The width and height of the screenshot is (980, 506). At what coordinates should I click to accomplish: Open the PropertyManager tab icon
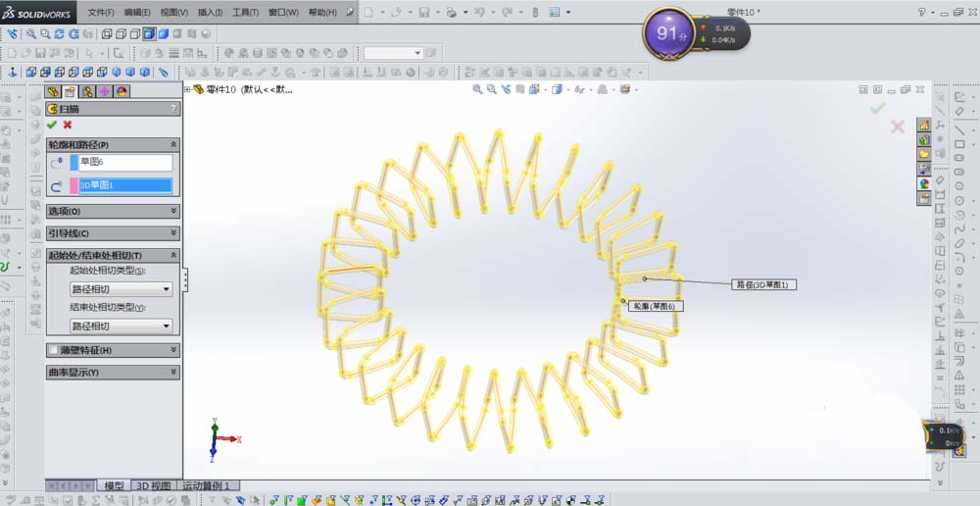click(x=70, y=91)
